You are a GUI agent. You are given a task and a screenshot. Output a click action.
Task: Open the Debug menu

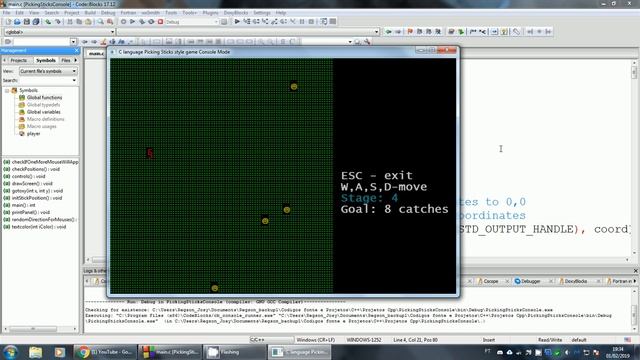108,13
